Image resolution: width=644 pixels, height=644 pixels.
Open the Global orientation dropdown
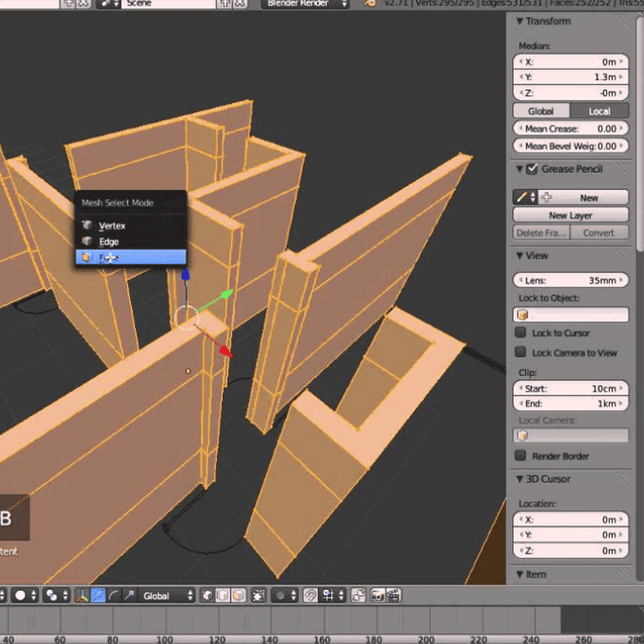(x=167, y=596)
